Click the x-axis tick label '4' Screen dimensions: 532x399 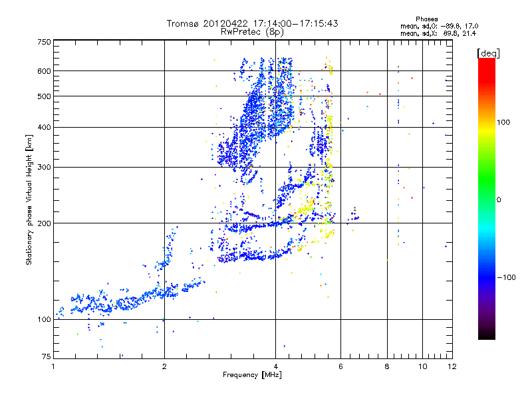click(x=275, y=366)
